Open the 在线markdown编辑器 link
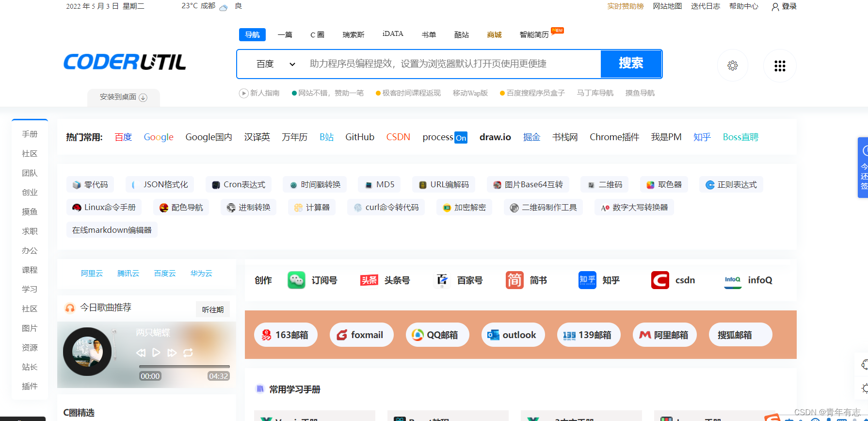 [x=112, y=230]
